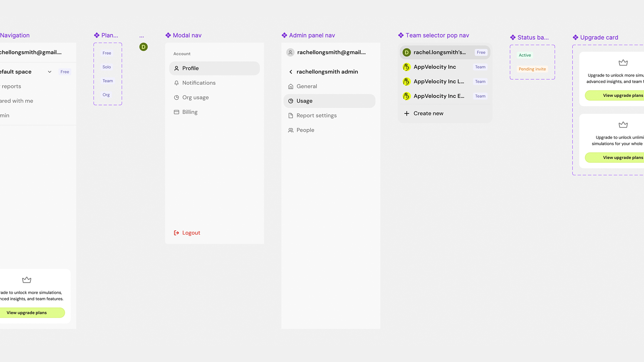This screenshot has height=362, width=644.
Task: Click the Free badge on rachel.longsmith's row
Action: tap(481, 52)
